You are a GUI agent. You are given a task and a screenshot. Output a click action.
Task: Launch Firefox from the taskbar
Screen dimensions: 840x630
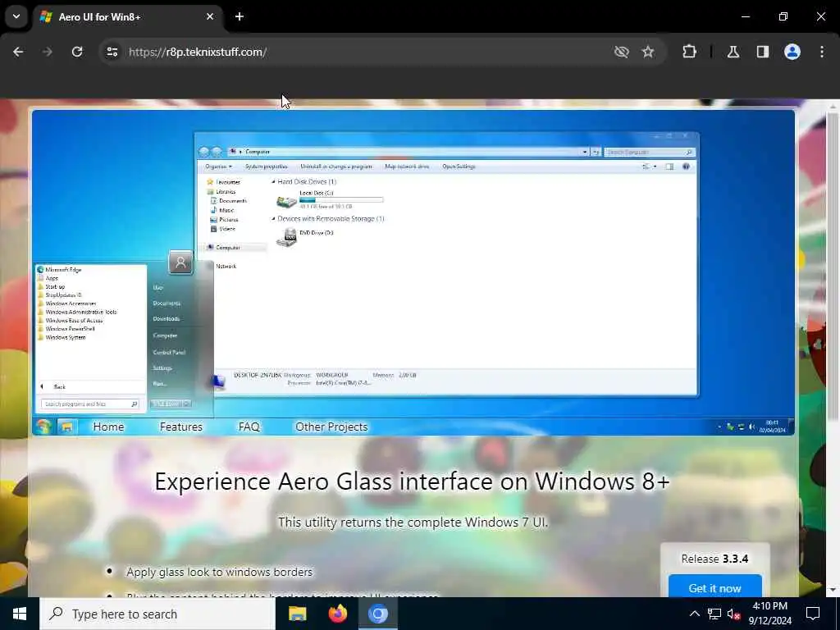coord(337,614)
